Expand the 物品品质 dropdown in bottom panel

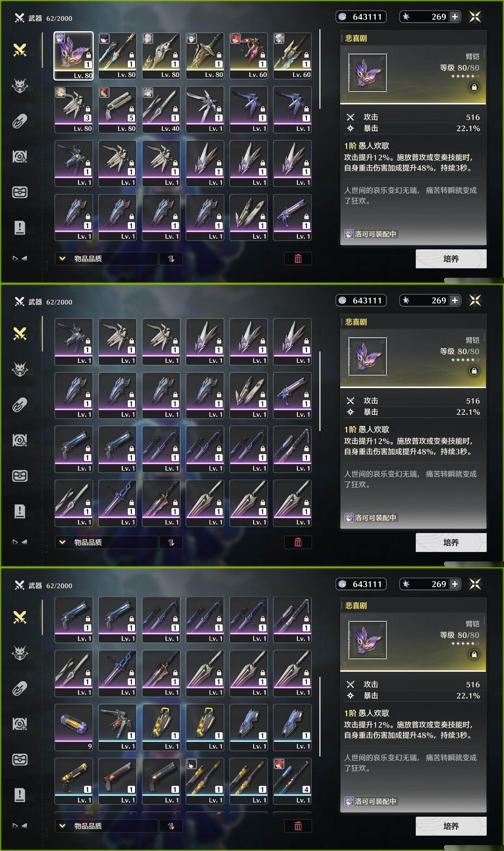pyautogui.click(x=106, y=826)
